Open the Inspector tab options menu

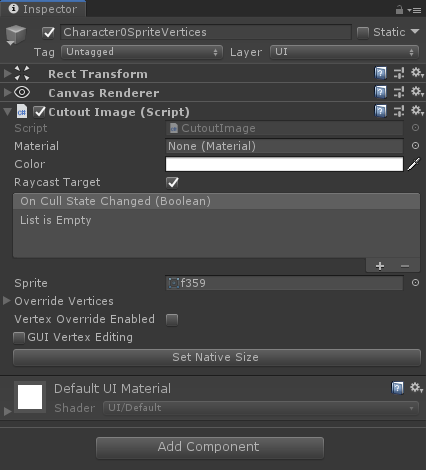coord(414,10)
